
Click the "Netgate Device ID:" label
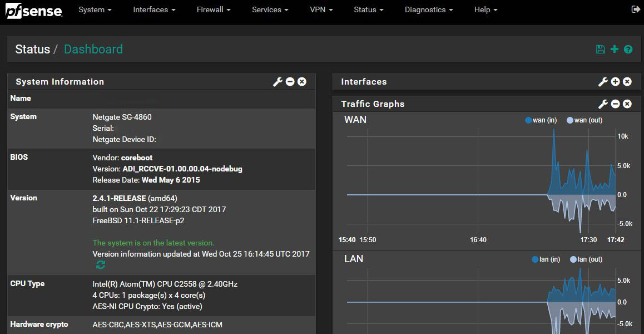pyautogui.click(x=125, y=139)
